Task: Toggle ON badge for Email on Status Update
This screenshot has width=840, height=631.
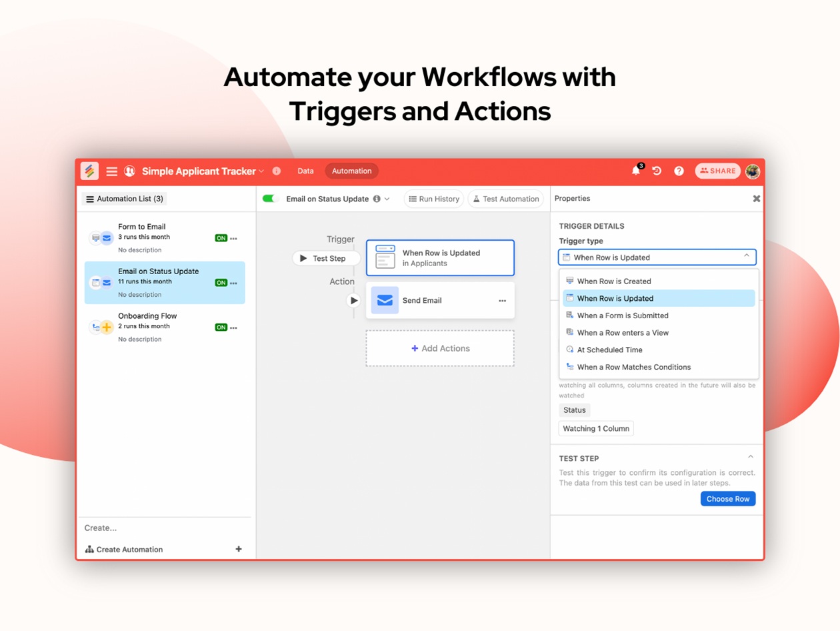Action: [x=221, y=283]
